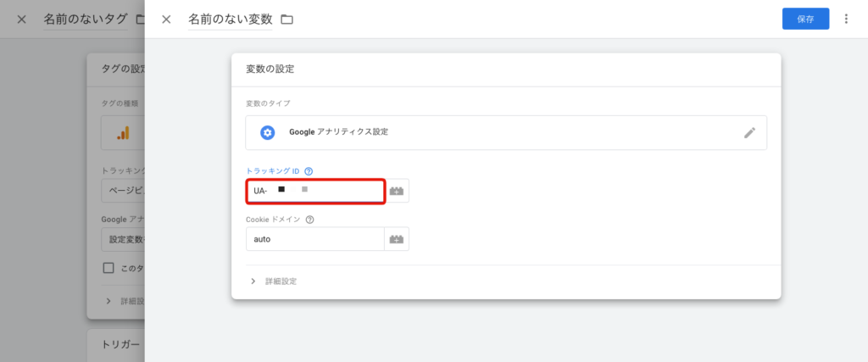Close the 名前のないタグ tag panel behind

tap(21, 19)
